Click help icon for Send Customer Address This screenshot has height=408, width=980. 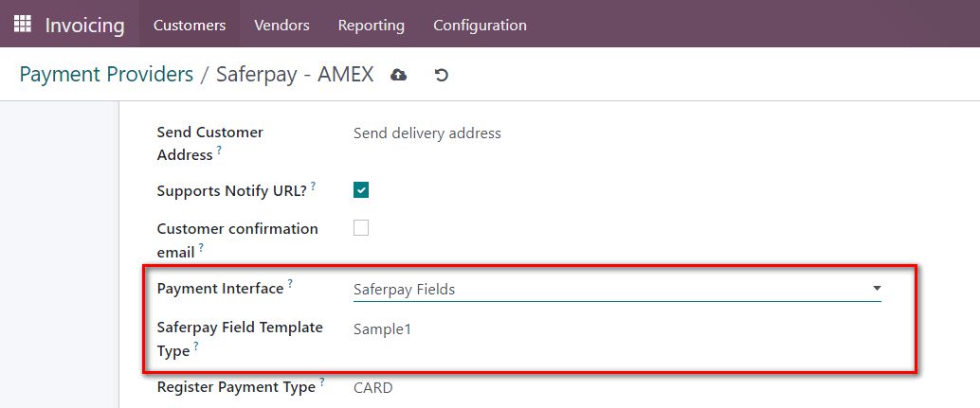[220, 150]
